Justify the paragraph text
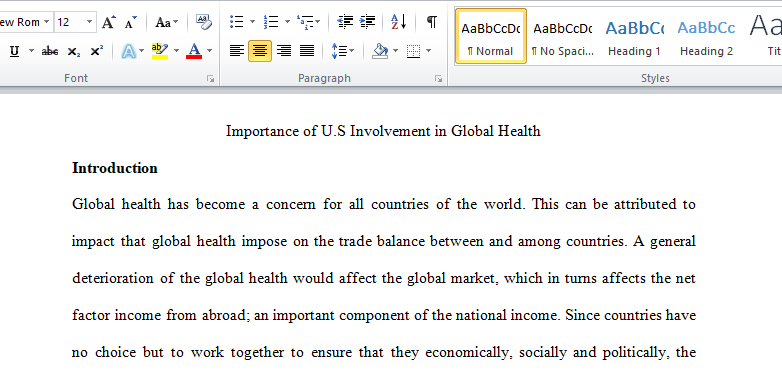Screen dimensions: 782x371 pos(307,51)
